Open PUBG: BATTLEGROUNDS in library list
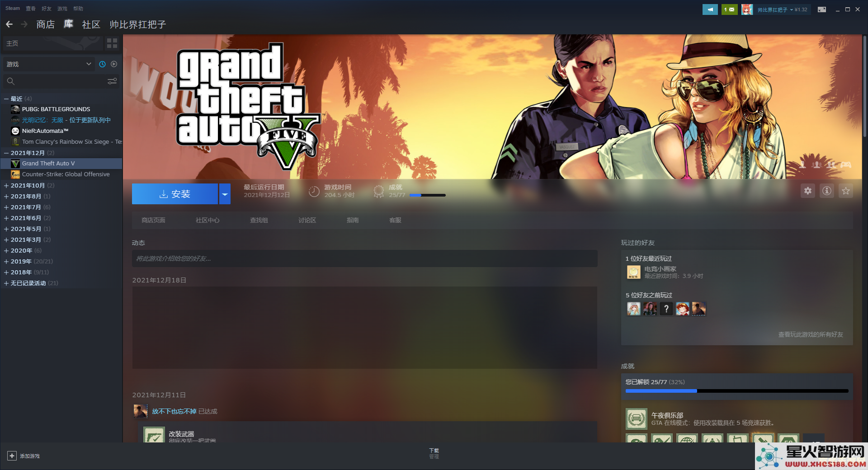Viewport: 868px width, 470px height. [x=56, y=109]
